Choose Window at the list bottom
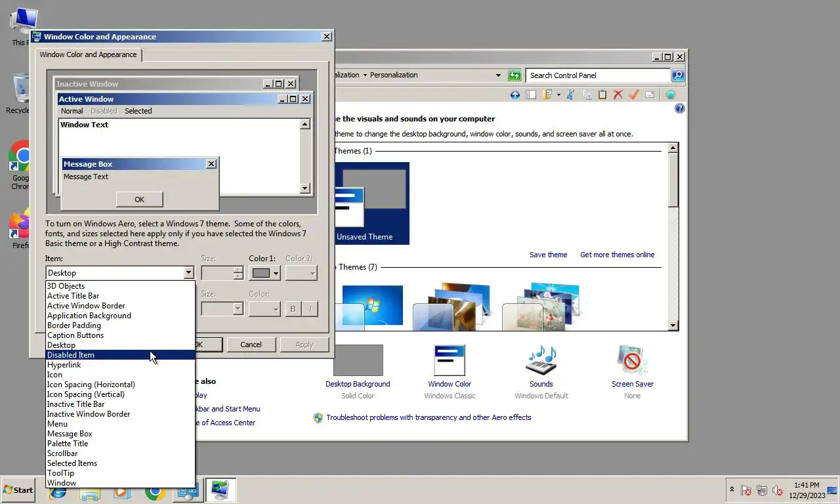 click(120, 483)
